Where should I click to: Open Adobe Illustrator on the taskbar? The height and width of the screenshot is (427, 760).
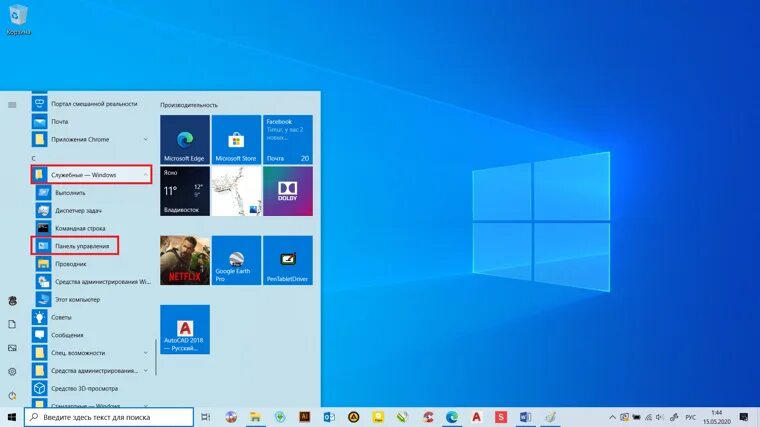(x=304, y=417)
